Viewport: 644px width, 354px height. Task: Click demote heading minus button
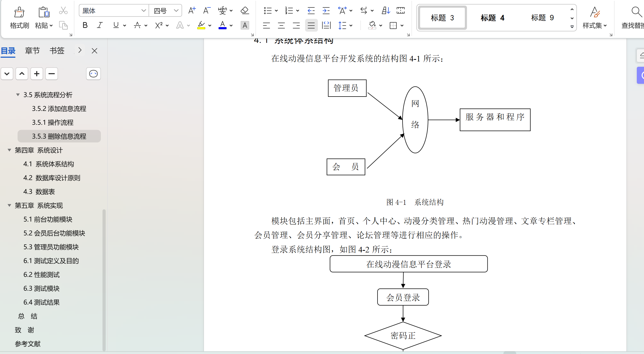(x=52, y=74)
